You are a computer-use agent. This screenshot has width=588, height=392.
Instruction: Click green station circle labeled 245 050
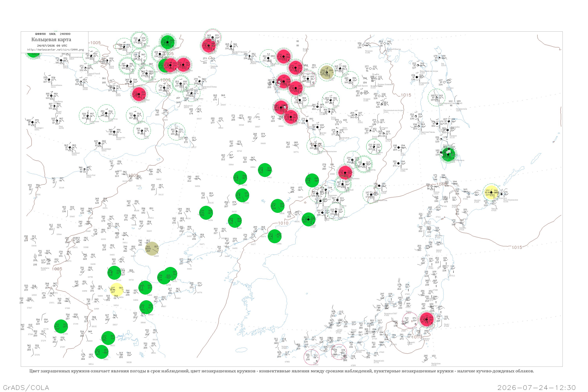tap(102, 352)
